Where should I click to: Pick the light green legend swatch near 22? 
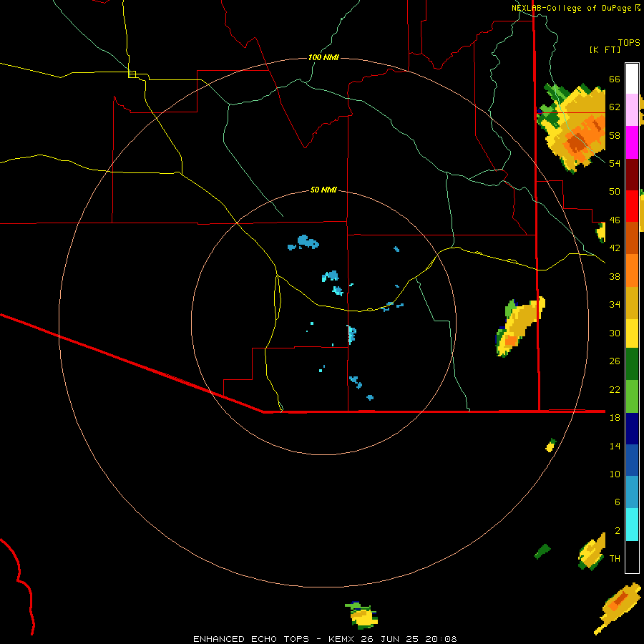[632, 396]
